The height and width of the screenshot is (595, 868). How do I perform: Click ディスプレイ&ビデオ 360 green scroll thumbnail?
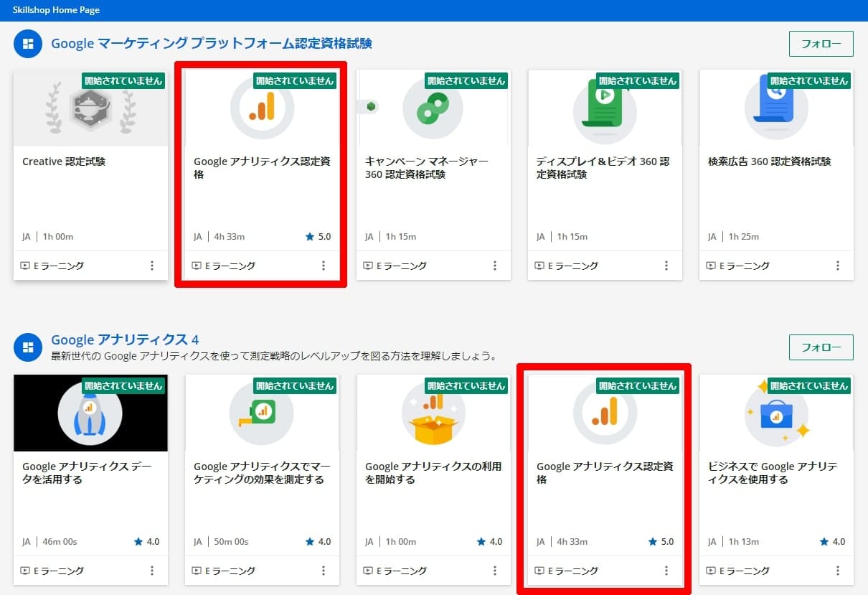(605, 108)
